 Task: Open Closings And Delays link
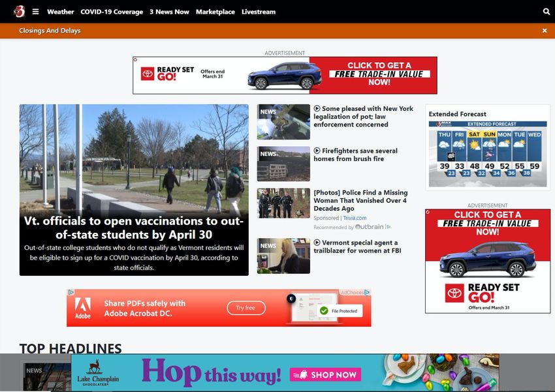(x=50, y=31)
